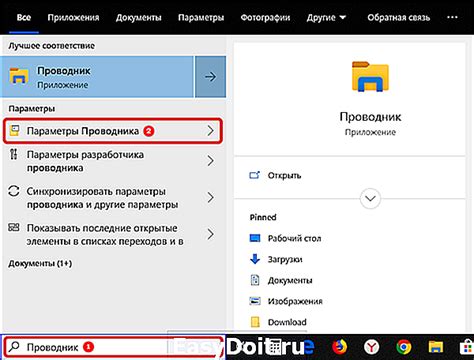Open Firefox from the taskbar

340,347
